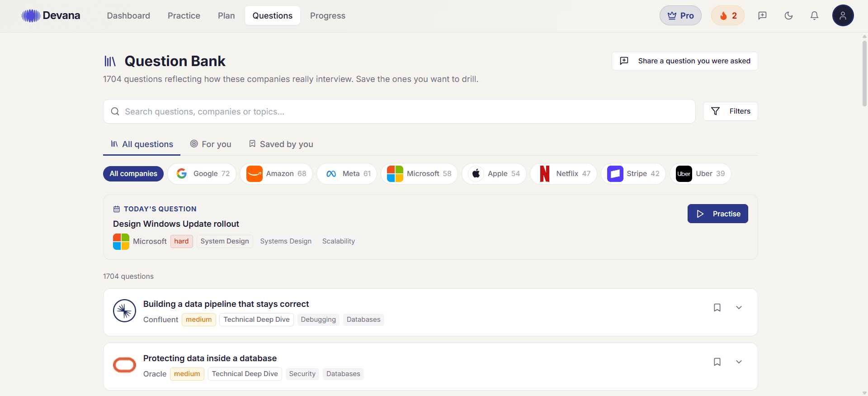
Task: Start Practise for today's question
Action: click(717, 214)
